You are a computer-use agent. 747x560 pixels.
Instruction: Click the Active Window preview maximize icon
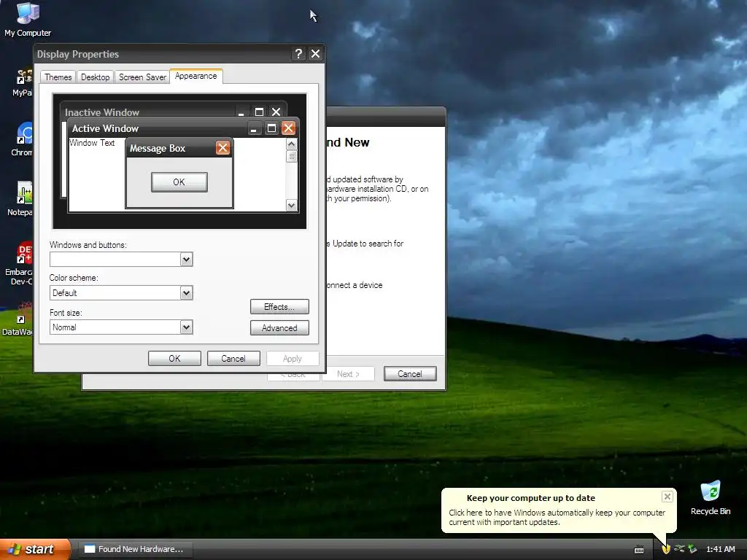tap(271, 128)
